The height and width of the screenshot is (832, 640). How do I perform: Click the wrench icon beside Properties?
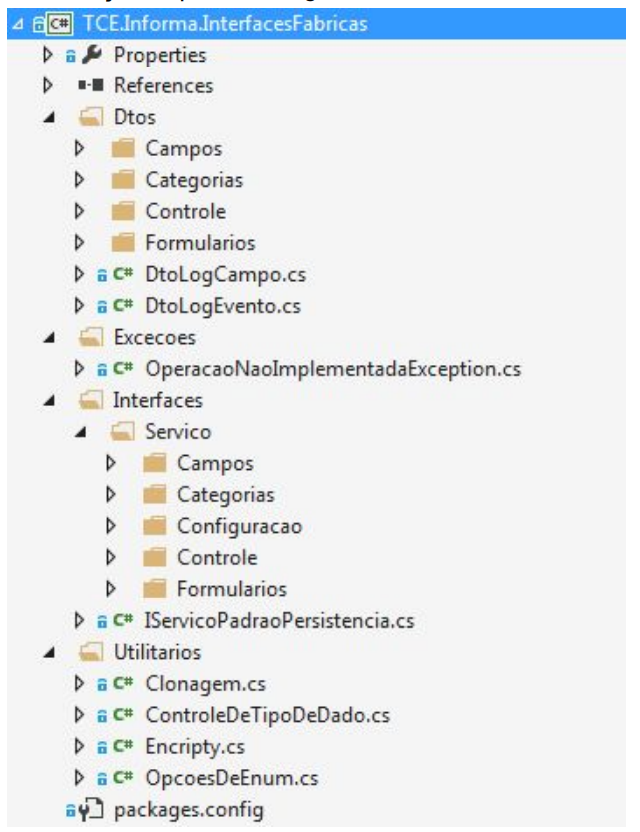point(99,55)
